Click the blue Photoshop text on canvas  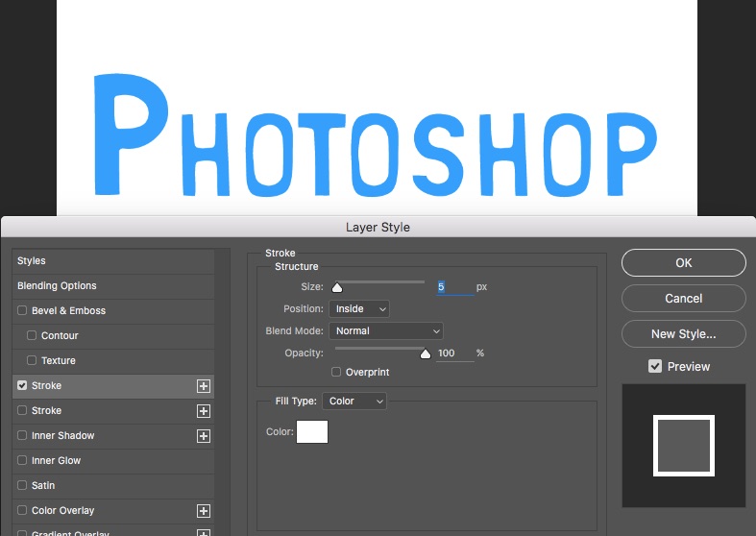[x=375, y=135]
